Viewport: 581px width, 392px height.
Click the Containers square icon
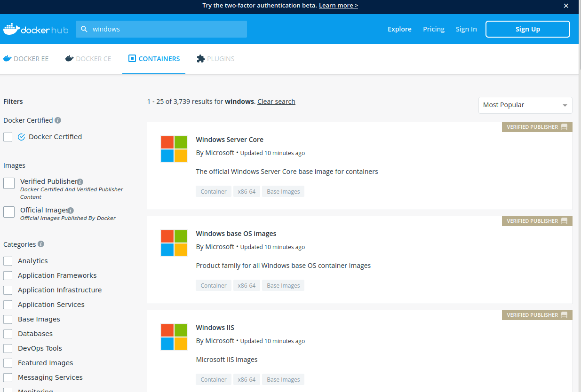132,59
